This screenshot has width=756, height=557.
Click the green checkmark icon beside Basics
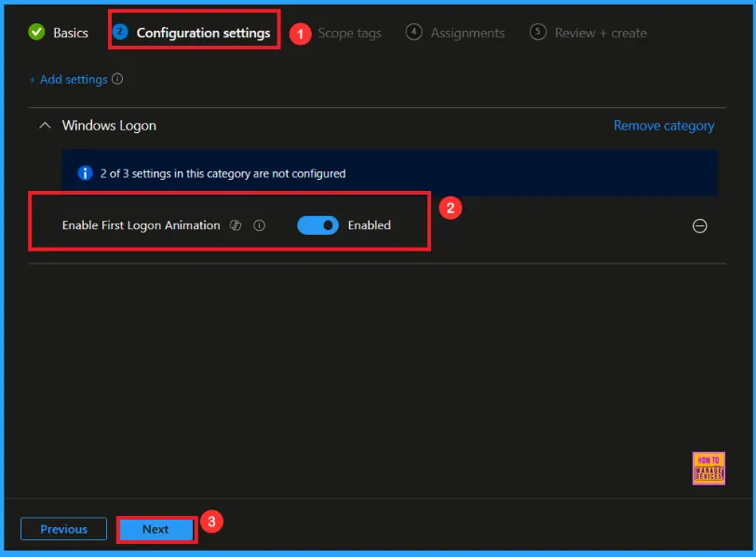[x=37, y=33]
